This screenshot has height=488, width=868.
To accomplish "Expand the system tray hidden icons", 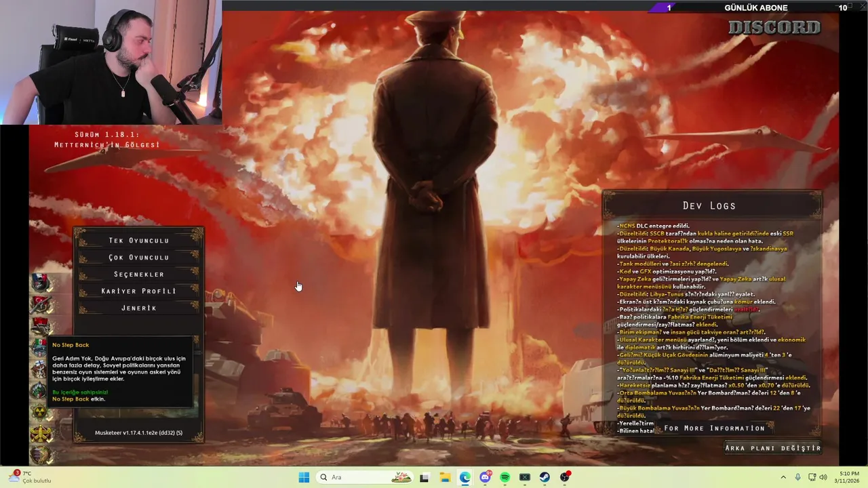I will 783,477.
